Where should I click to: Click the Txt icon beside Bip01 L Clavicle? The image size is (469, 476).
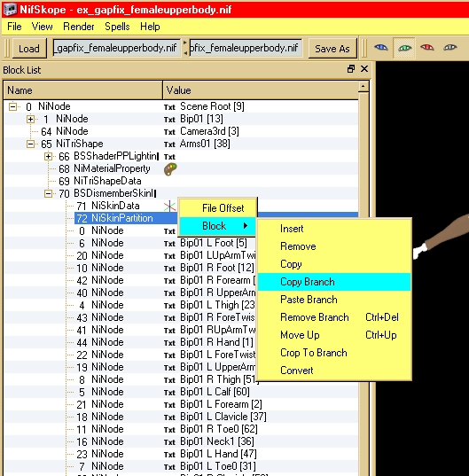(169, 417)
